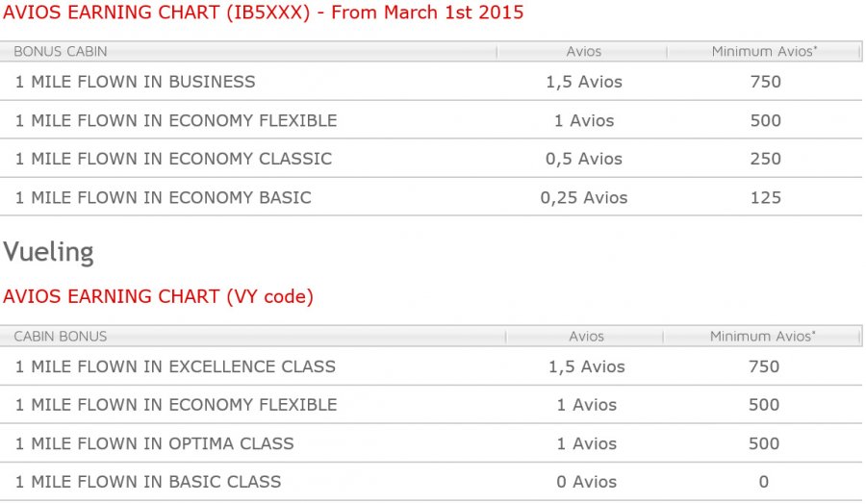Select Economy Flexible row in the Vueling table
Screen dimensions: 866x504
pyautogui.click(x=176, y=405)
